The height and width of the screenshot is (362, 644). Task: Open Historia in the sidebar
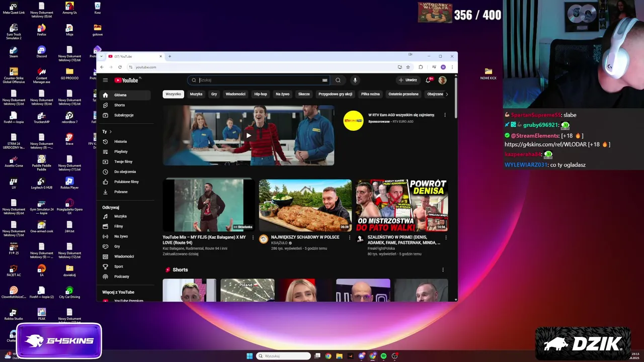(x=126, y=141)
